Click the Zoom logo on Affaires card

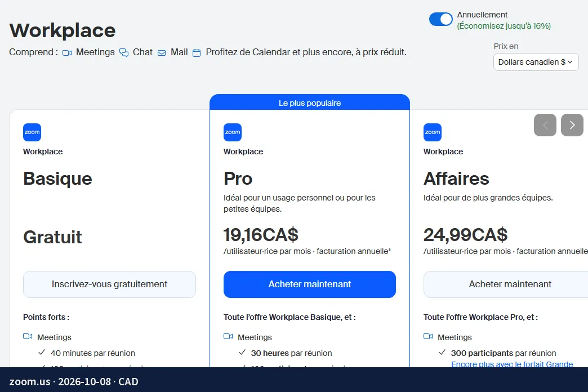tap(433, 132)
